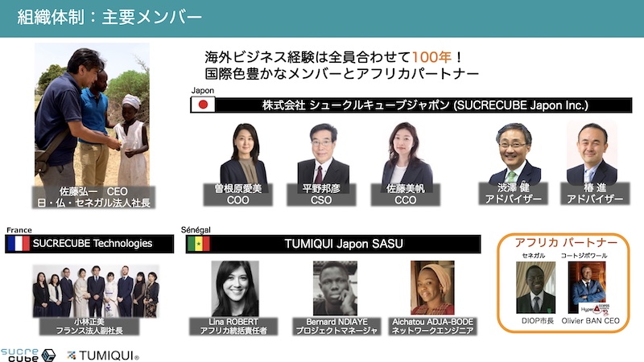Select advisor 椿 進 portrait
Screen dimensions: 644x362
[592, 152]
